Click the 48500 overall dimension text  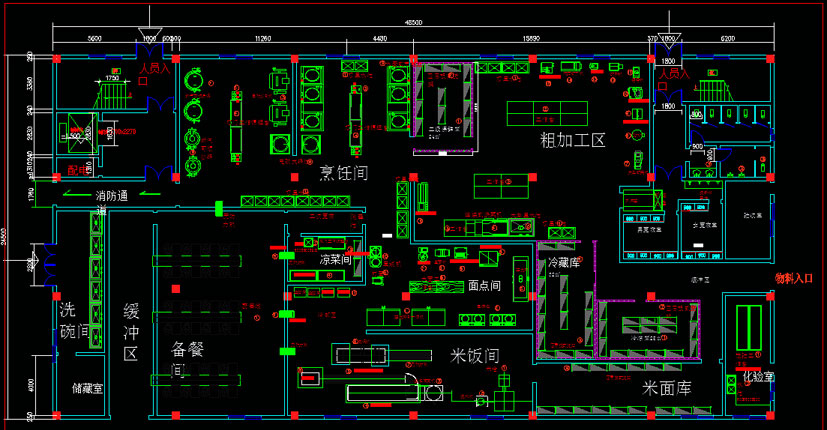point(412,21)
